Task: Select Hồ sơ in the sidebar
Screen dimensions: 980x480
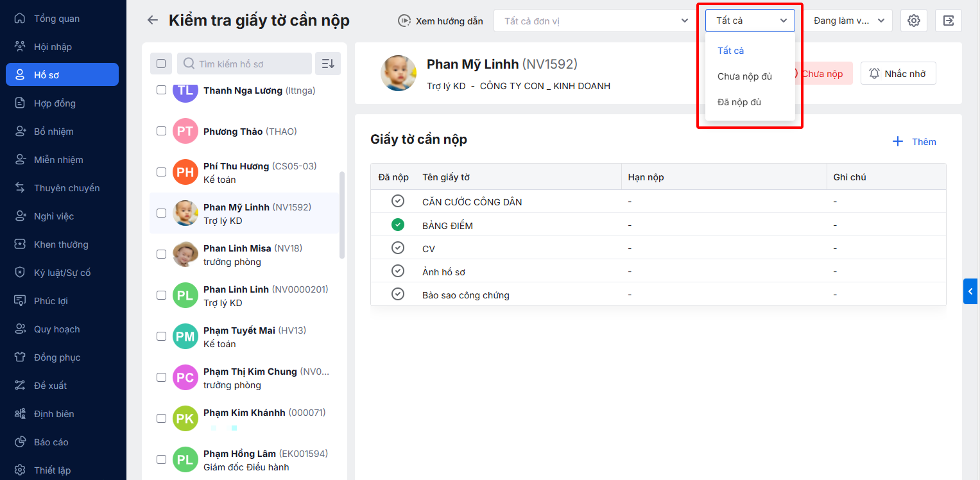Action: [62, 74]
